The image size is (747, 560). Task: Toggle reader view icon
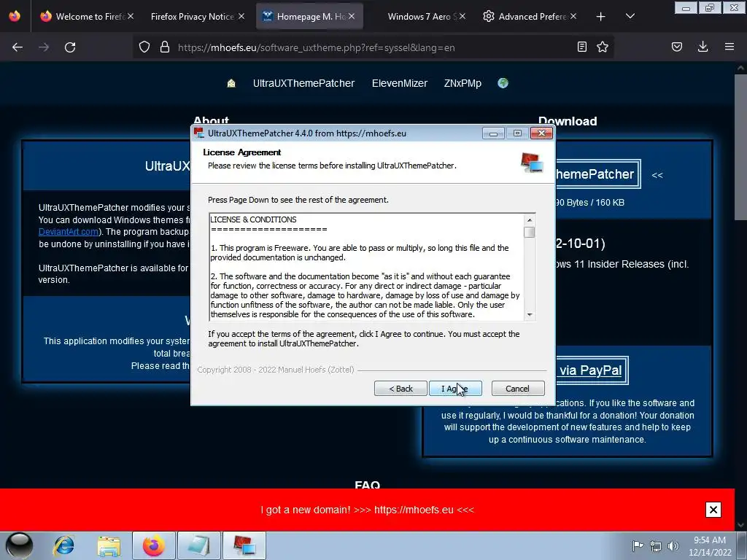pos(581,47)
